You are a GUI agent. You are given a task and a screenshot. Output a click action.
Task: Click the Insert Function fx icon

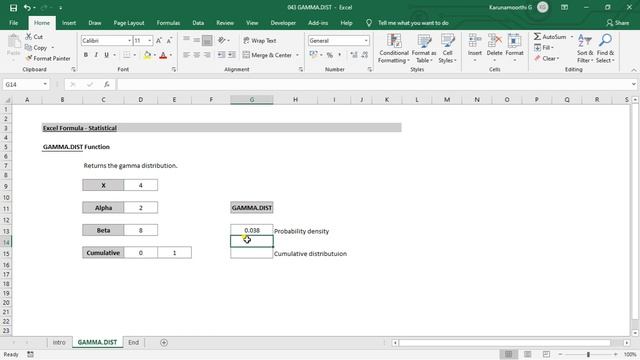click(x=107, y=84)
